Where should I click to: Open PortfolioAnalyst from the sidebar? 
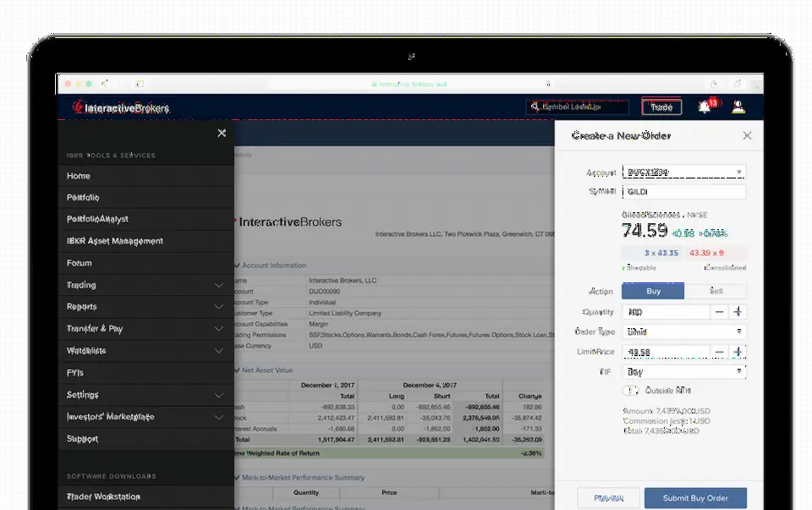click(x=145, y=219)
